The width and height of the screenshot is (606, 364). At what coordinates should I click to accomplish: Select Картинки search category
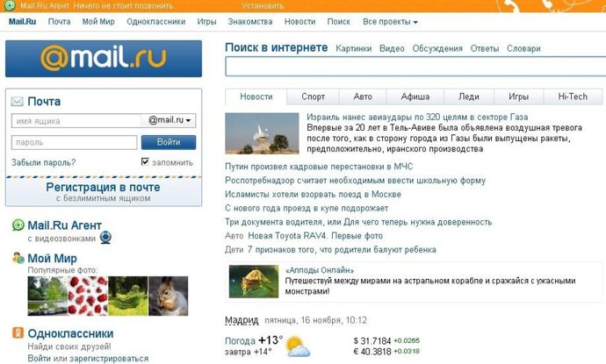pyautogui.click(x=354, y=48)
